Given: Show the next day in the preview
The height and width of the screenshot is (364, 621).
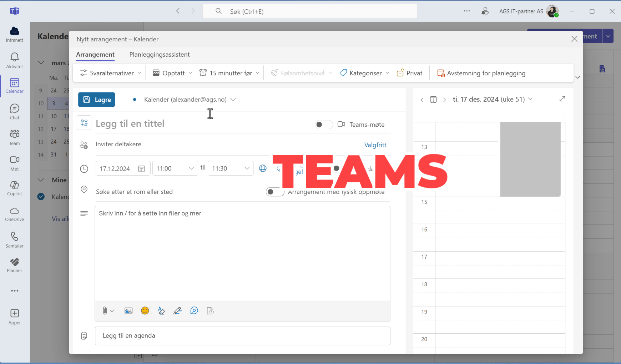Looking at the screenshot, I should [x=444, y=100].
